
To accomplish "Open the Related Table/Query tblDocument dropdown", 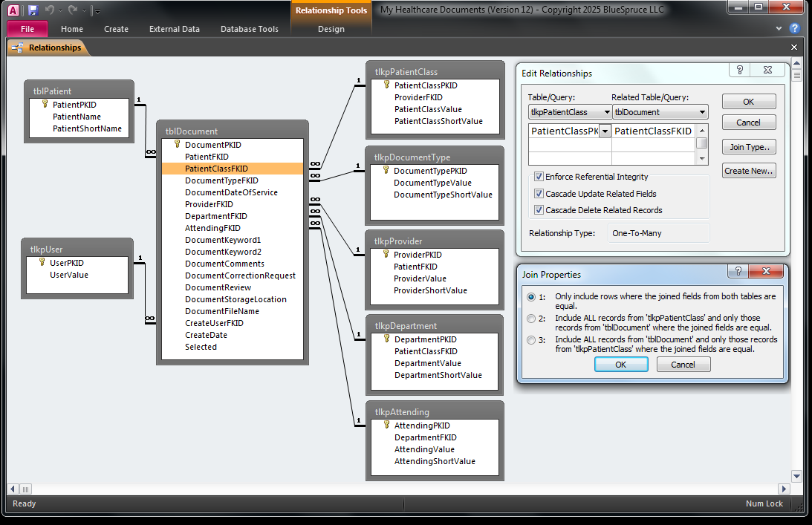I will click(x=703, y=112).
